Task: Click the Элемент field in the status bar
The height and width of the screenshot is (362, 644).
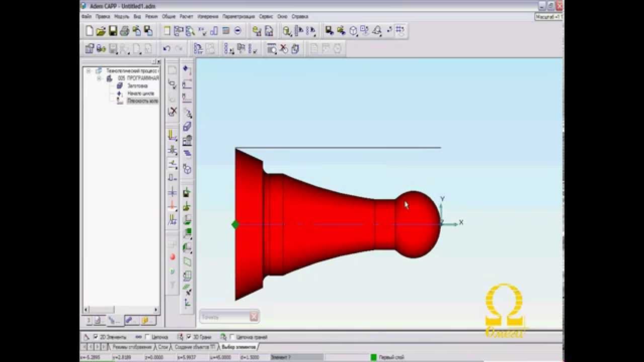Action: (296, 357)
